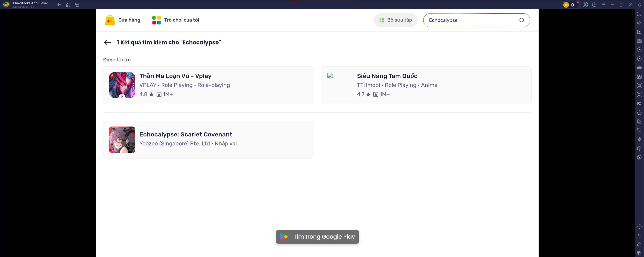Open Siêu Năng Tam Quốc title

pos(387,76)
